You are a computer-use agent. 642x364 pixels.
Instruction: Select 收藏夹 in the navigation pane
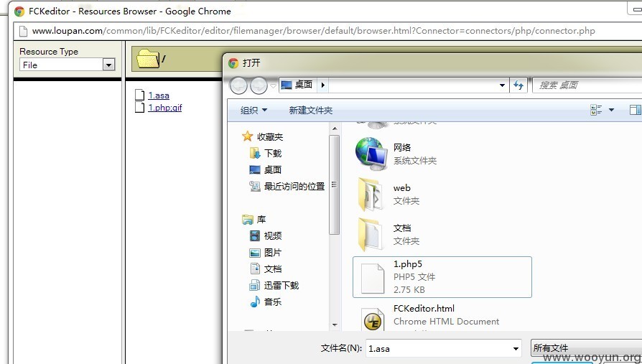[262, 136]
